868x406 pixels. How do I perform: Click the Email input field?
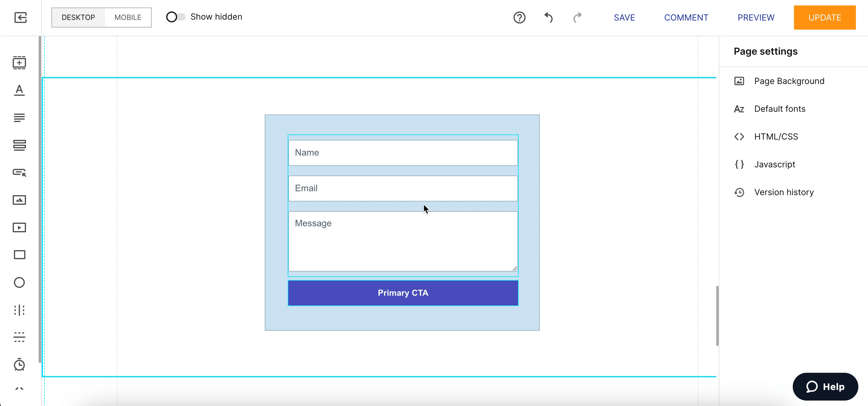click(x=403, y=188)
